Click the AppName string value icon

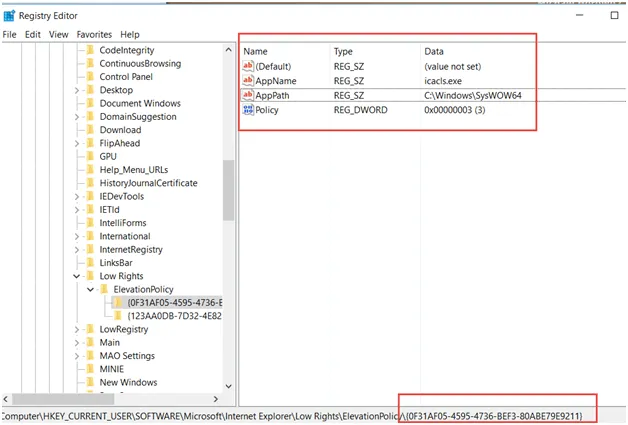tap(248, 80)
